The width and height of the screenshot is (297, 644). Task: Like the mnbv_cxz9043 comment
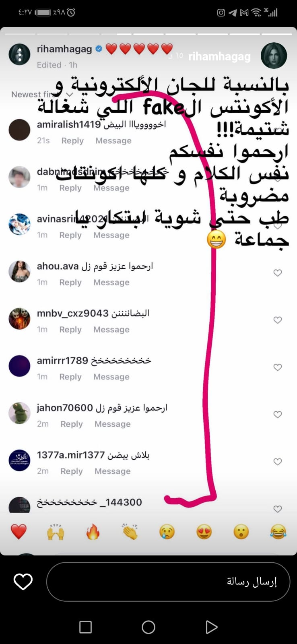(278, 320)
